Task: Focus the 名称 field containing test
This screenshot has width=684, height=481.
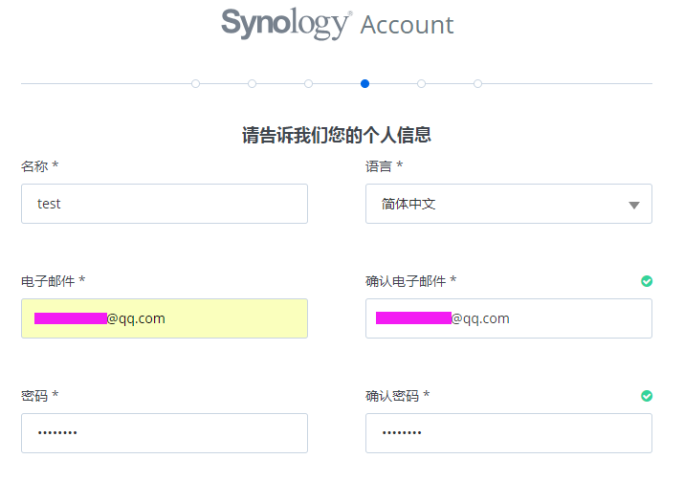Action: pos(164,204)
